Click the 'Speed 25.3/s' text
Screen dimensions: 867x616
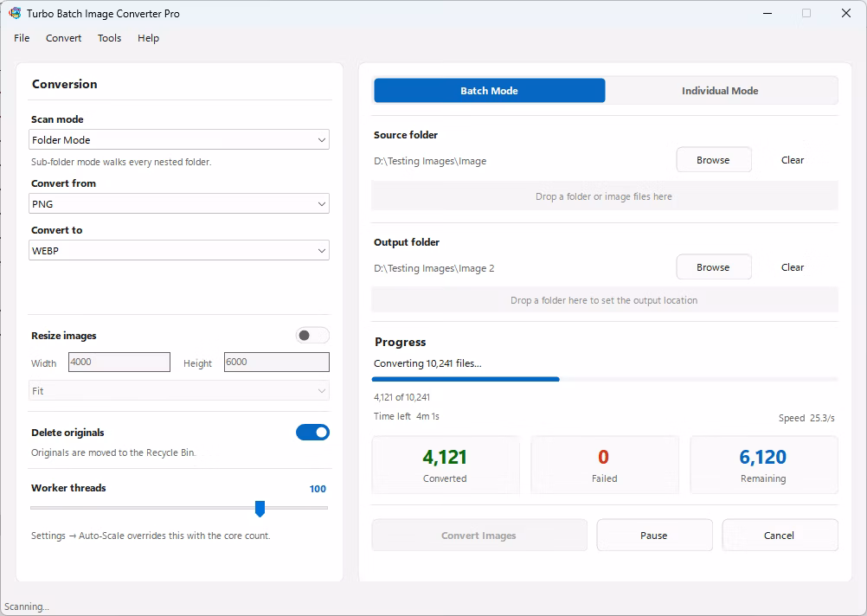(x=806, y=418)
